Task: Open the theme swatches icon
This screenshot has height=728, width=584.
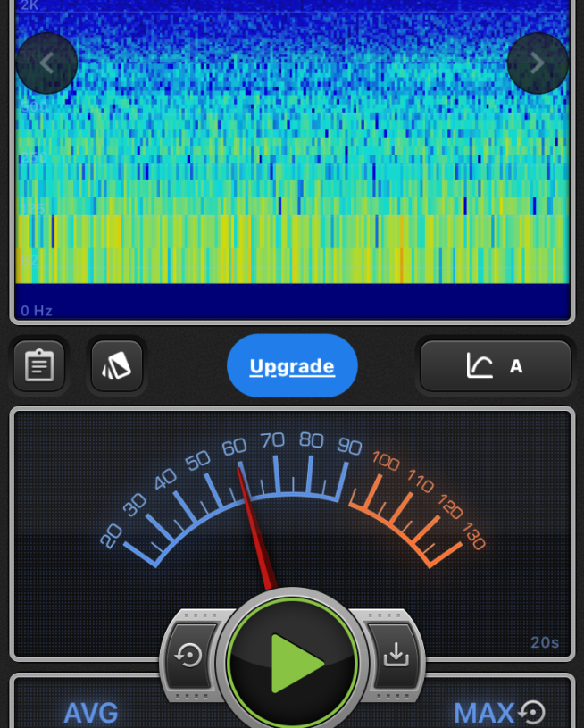Action: tap(117, 366)
